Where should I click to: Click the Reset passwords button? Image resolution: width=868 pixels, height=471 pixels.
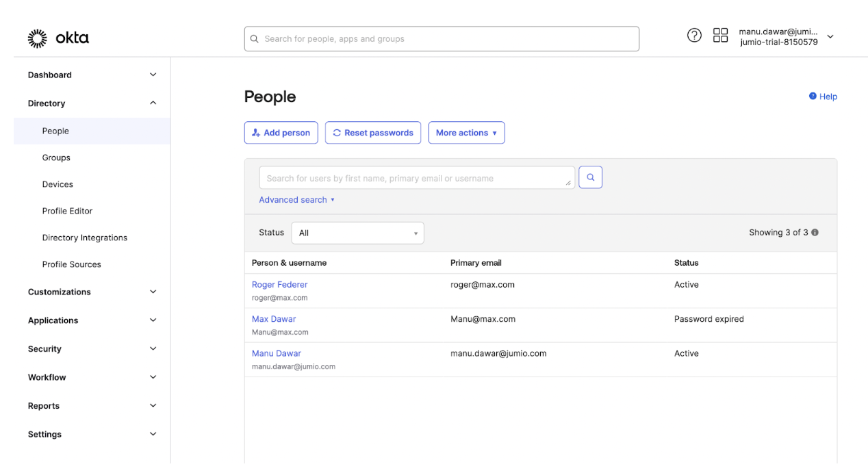tap(373, 133)
